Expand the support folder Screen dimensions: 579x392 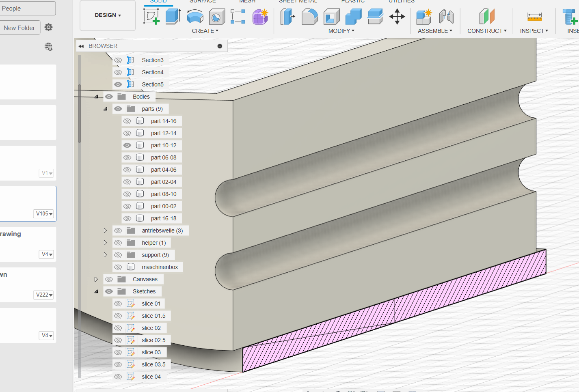coord(105,254)
